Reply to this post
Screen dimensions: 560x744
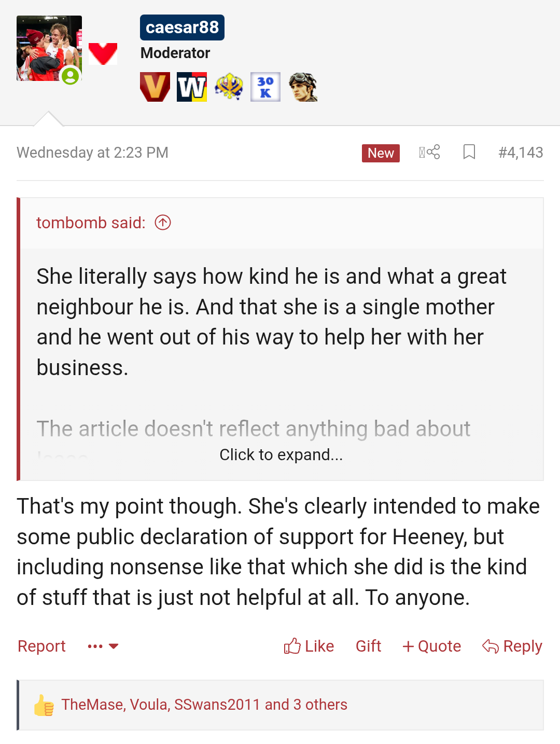tap(512, 646)
